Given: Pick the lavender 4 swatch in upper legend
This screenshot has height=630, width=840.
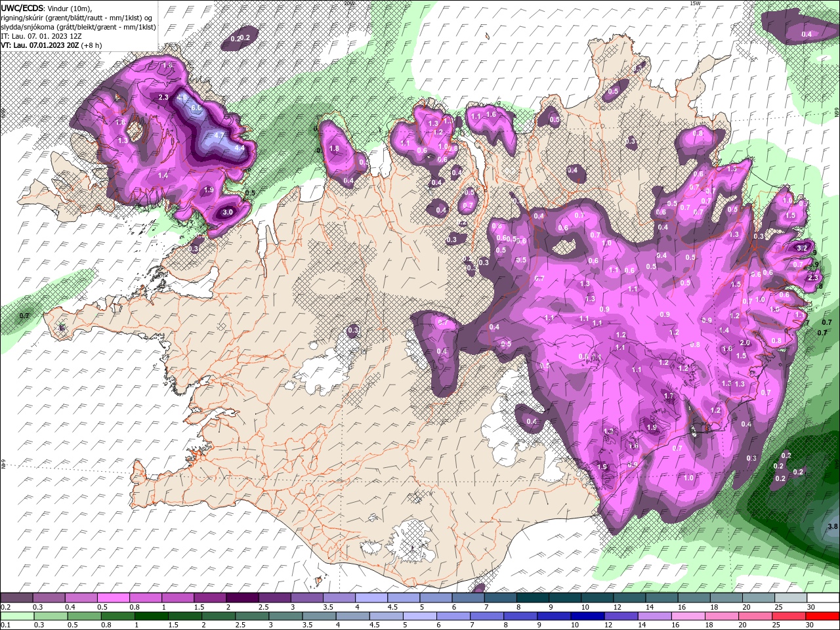Looking at the screenshot, I should [x=371, y=598].
